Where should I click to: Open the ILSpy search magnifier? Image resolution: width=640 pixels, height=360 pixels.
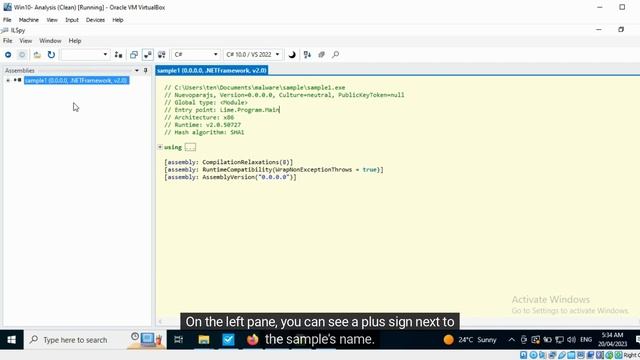click(336, 55)
